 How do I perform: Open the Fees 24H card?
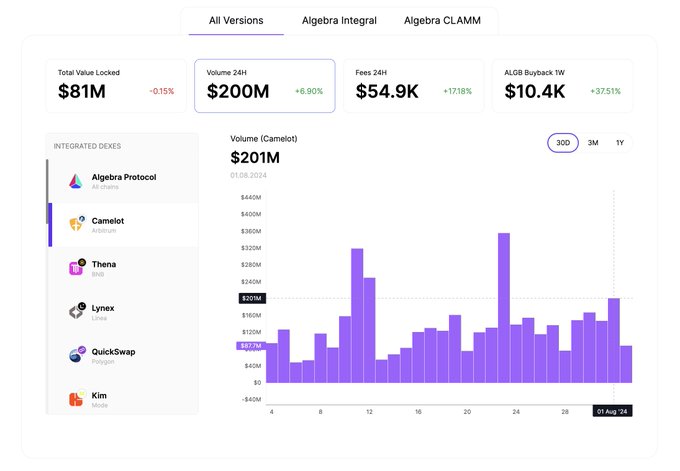tap(411, 85)
